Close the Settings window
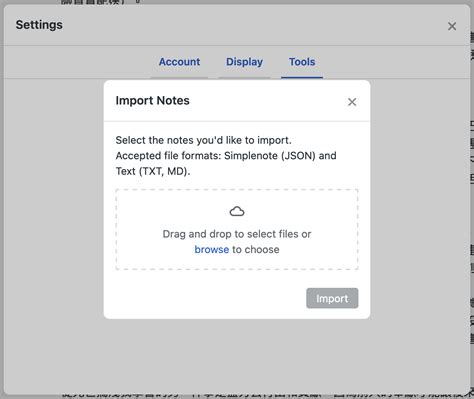474x399 pixels. click(452, 26)
